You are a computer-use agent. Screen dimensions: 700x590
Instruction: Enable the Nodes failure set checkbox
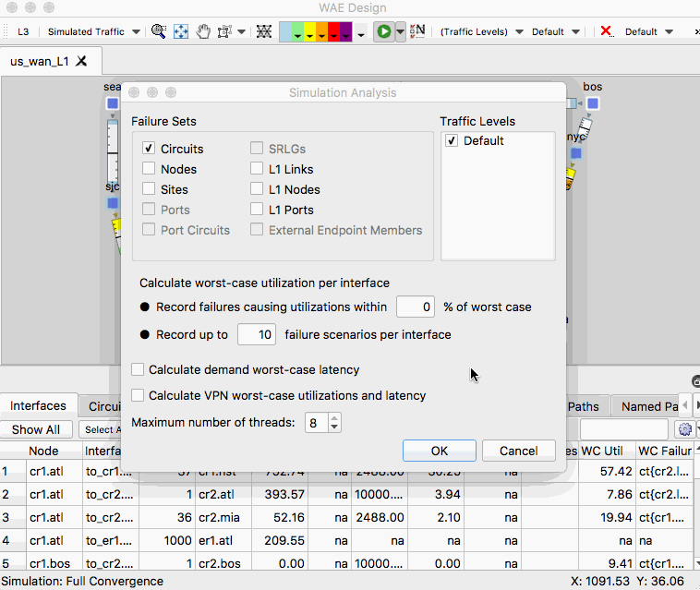coord(149,168)
